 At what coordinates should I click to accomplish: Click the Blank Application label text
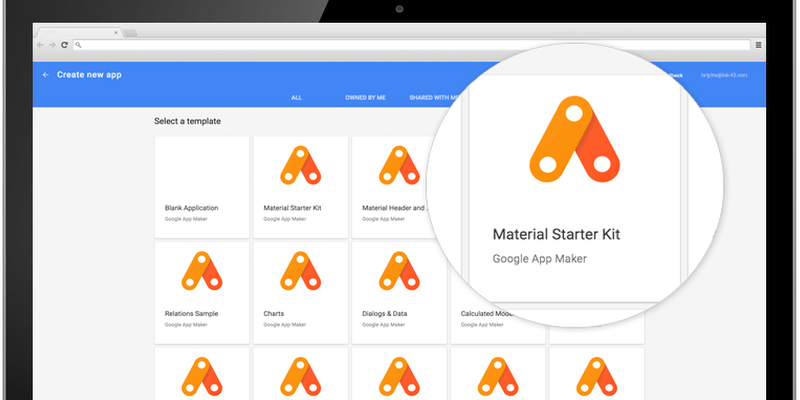click(x=191, y=208)
